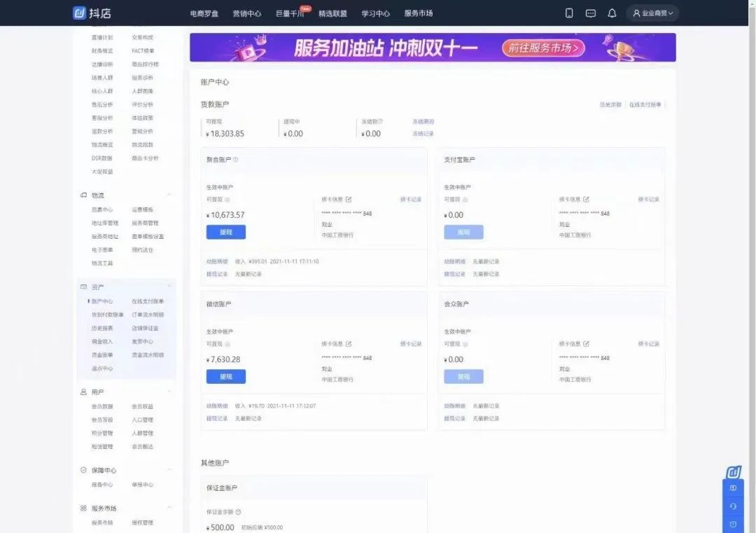Edit bank card info in 聚合账户
Screen dimensions: 756x533
(349, 200)
